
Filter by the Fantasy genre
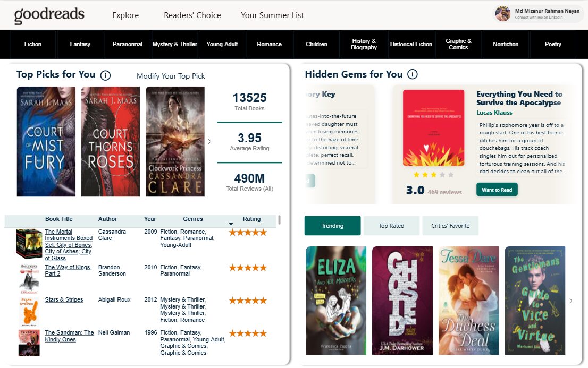click(80, 44)
